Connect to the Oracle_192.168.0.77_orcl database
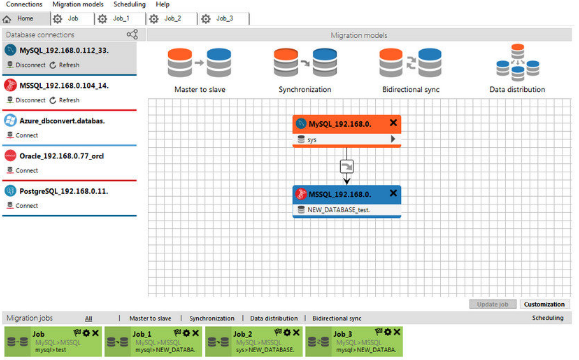The width and height of the screenshot is (579, 360). [x=23, y=171]
